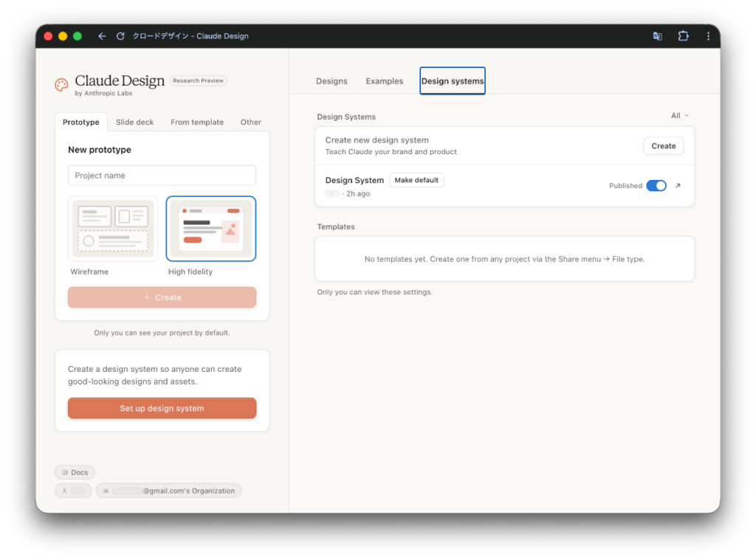
Task: Click the 'by Anthropic Labs' subtitle
Action: [x=103, y=94]
